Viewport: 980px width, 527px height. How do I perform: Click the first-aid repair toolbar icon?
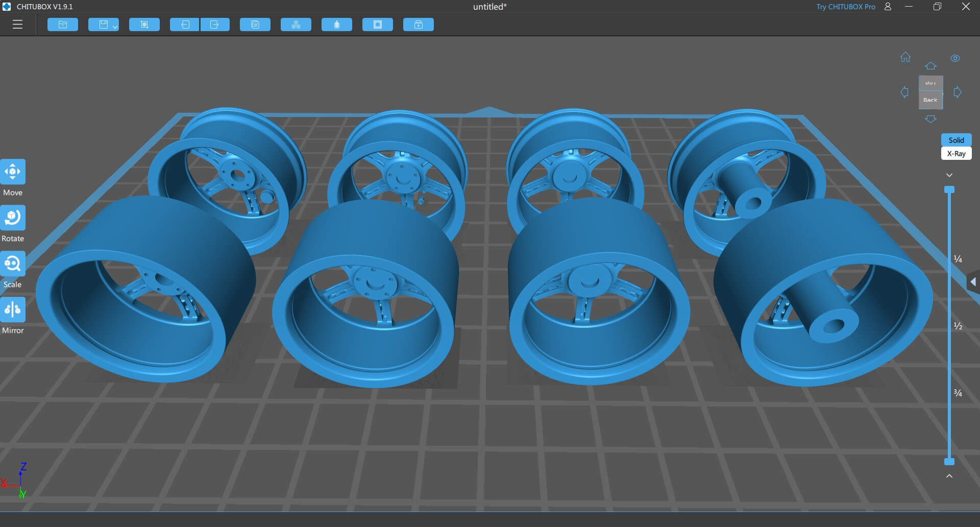click(x=418, y=25)
